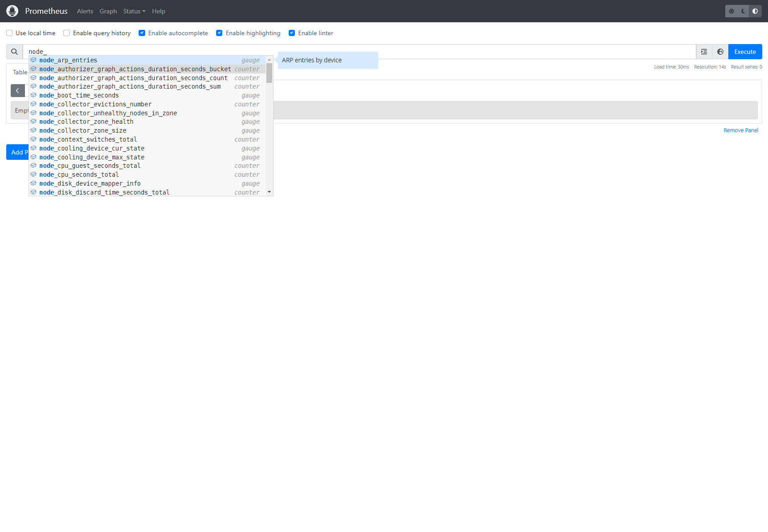Screen dimensions: 768x532
Task: Click icon beside node_collector_zone_size suggestion
Action: [33, 130]
